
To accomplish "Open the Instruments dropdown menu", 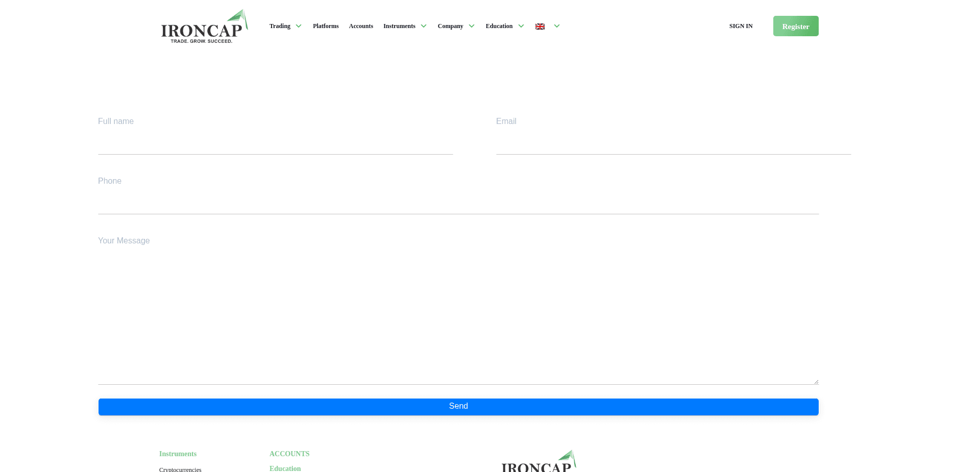I will 400,26.
